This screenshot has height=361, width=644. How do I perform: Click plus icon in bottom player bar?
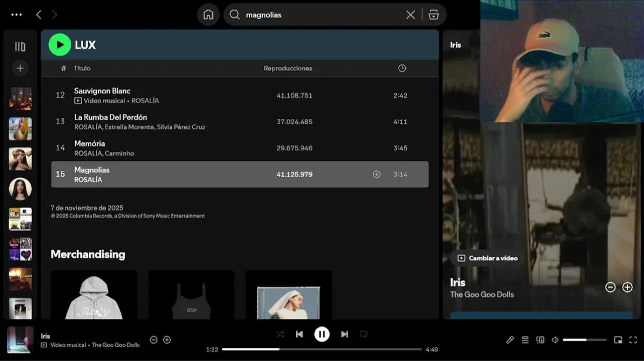(167, 340)
